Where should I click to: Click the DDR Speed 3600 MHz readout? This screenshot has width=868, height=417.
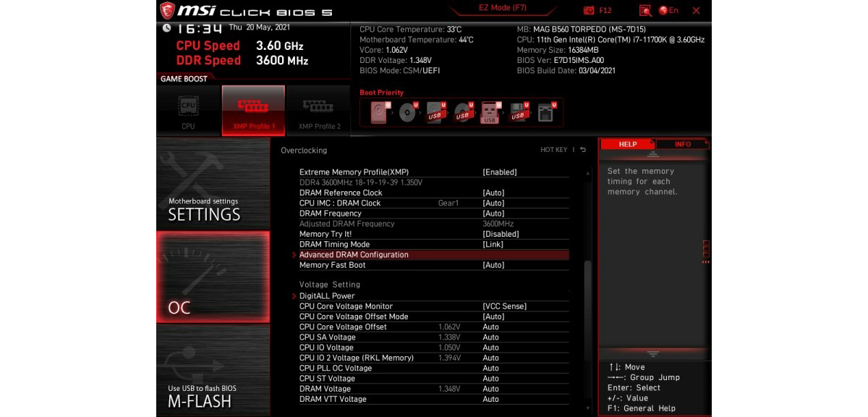(242, 61)
